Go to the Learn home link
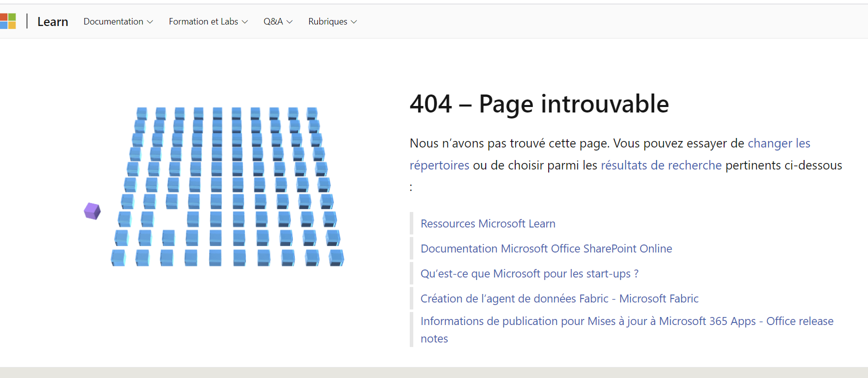Image resolution: width=868 pixels, height=378 pixels. (x=52, y=21)
